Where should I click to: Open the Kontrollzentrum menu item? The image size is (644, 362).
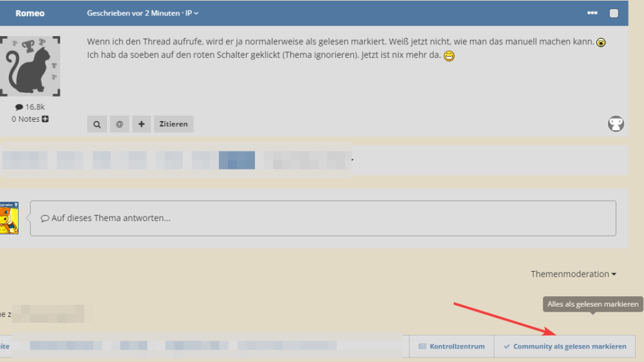click(451, 347)
